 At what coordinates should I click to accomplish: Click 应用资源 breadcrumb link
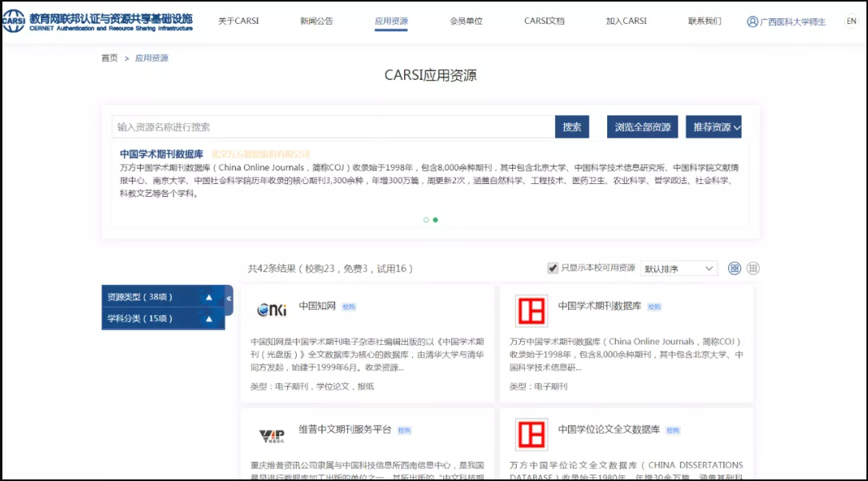[152, 58]
